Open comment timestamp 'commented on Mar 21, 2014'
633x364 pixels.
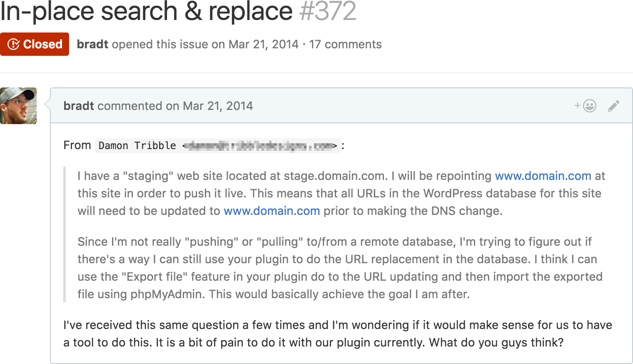coord(175,106)
